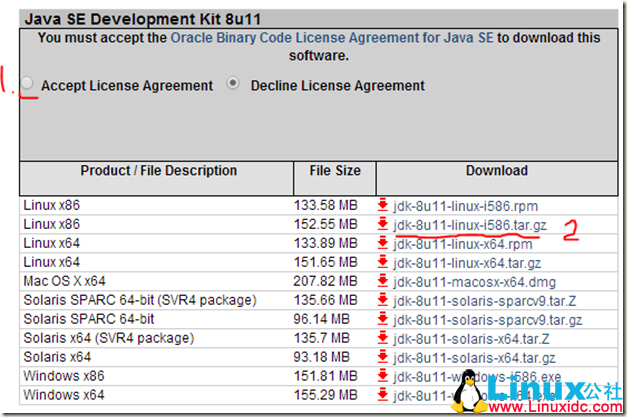The height and width of the screenshot is (417, 627).
Task: Select the Accept License Agreement radio button
Action: tap(27, 84)
